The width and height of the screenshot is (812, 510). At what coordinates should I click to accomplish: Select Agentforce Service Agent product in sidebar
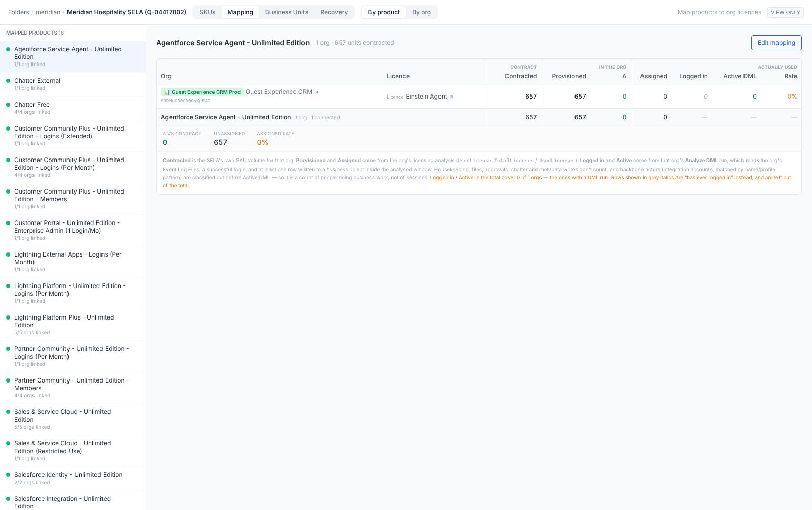tap(73, 56)
